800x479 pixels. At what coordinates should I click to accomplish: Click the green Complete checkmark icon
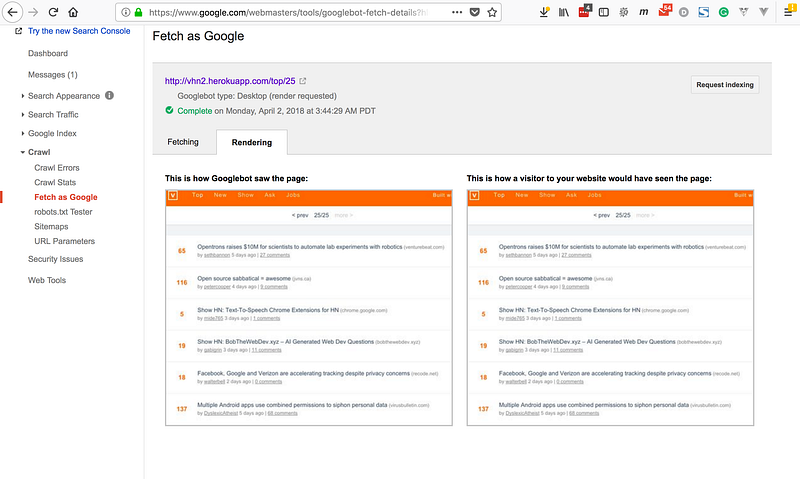pos(169,110)
